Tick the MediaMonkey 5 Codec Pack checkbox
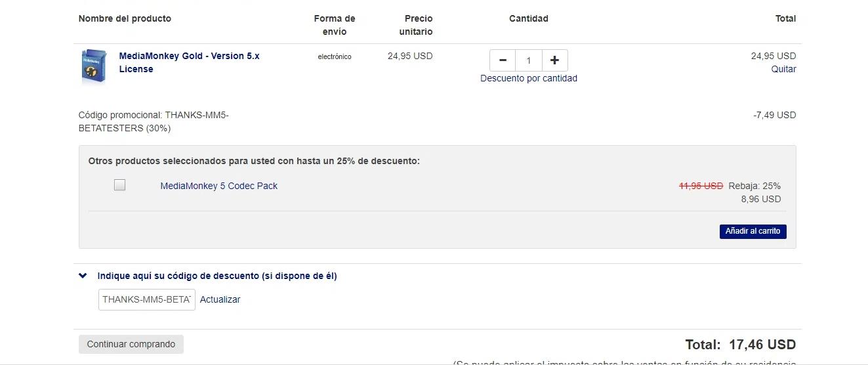Image resolution: width=868 pixels, height=365 pixels. (x=119, y=185)
